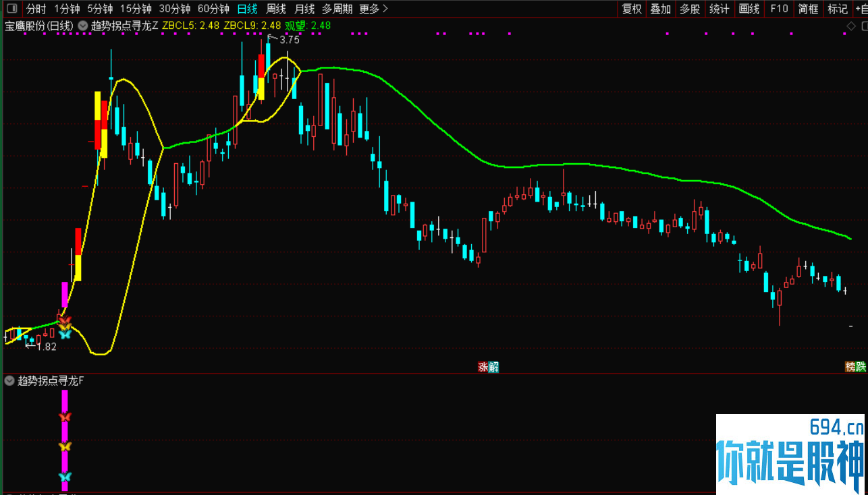Click the 涨 marker on time axis

(x=483, y=367)
